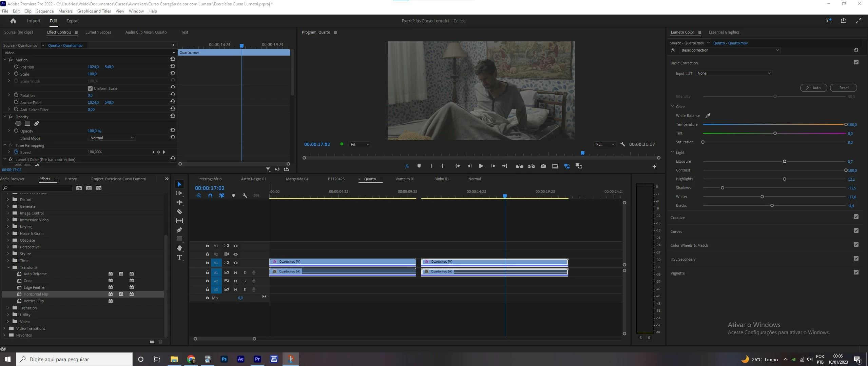Select the Hand tool
Viewport: 868px width, 366px height.
(179, 248)
